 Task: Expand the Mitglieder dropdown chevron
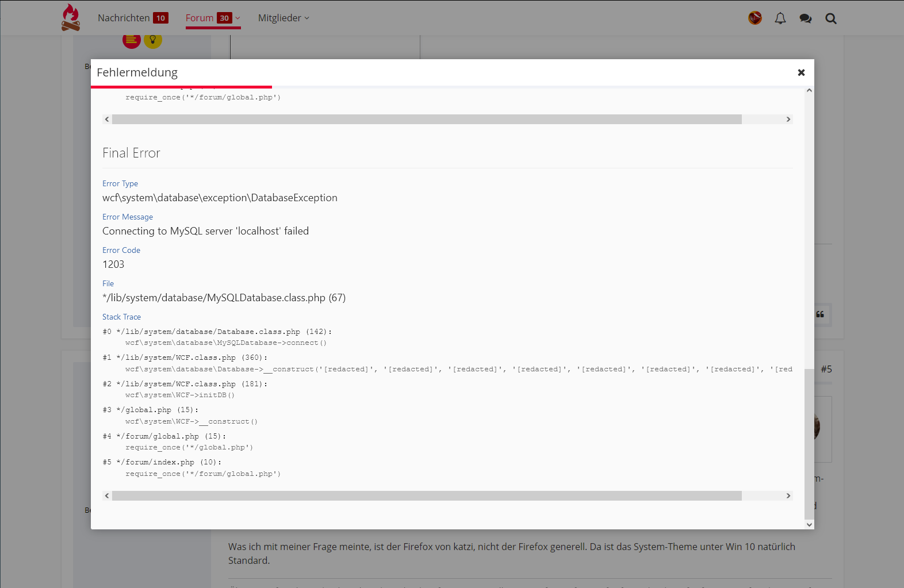[x=307, y=18]
